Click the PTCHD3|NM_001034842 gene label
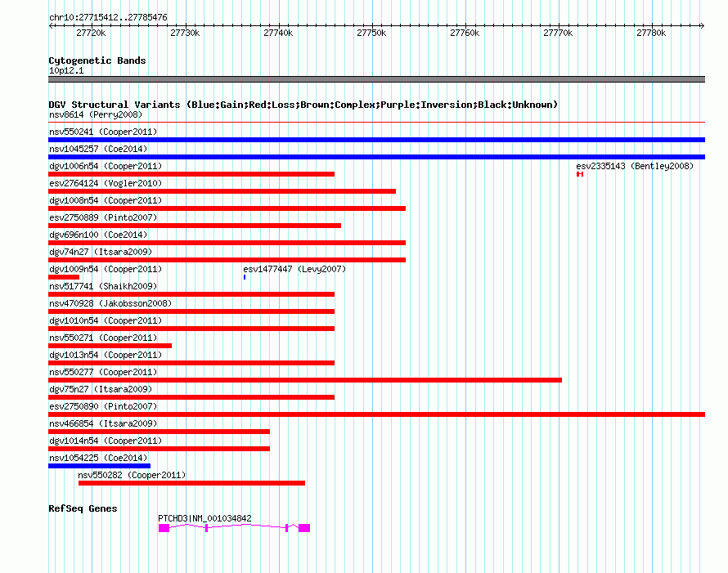 204,518
